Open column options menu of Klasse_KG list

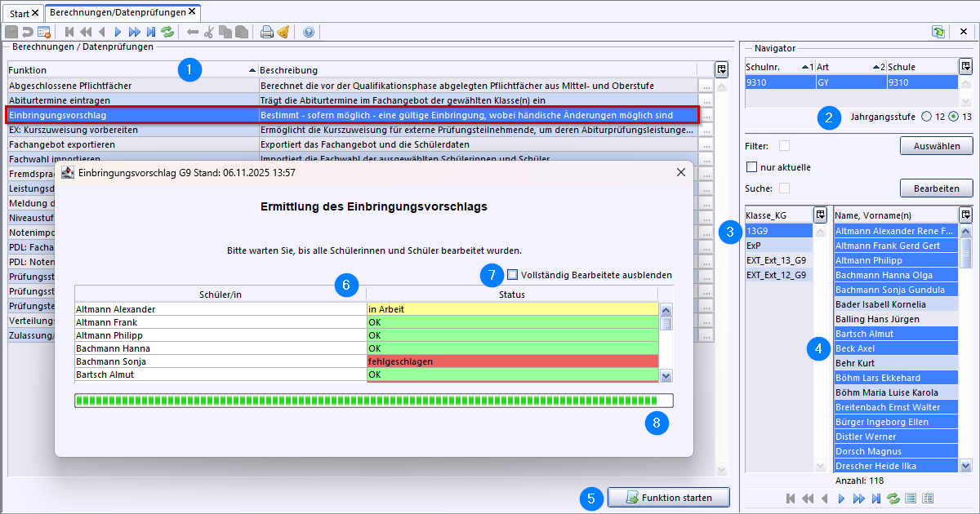click(820, 215)
